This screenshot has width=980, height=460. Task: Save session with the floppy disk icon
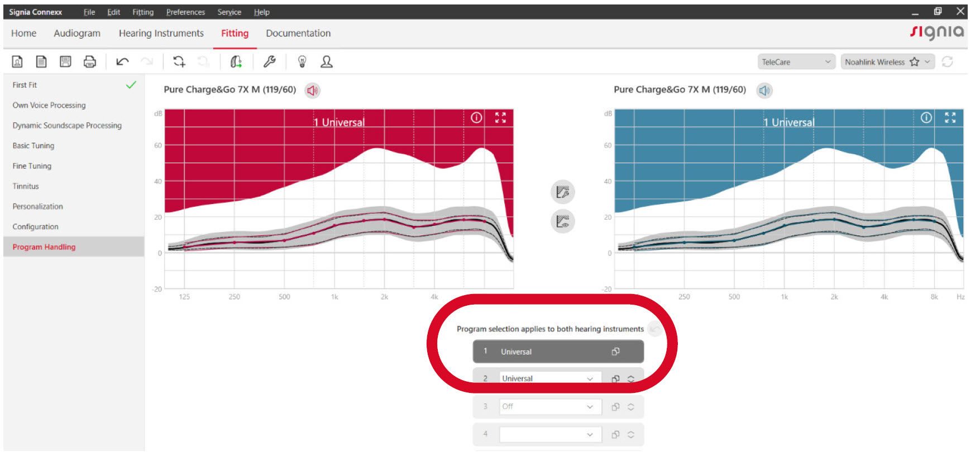pos(65,62)
